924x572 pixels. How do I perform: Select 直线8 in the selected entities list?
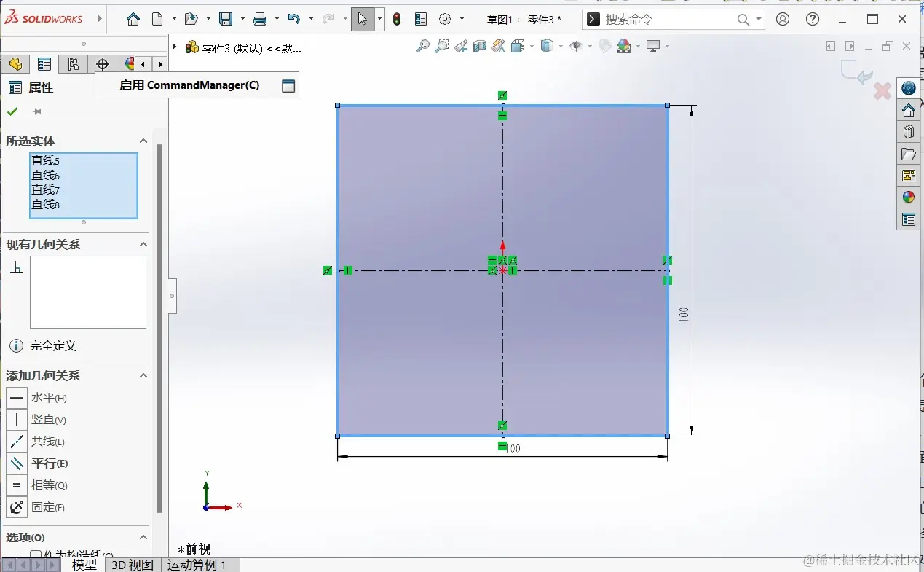pos(45,205)
